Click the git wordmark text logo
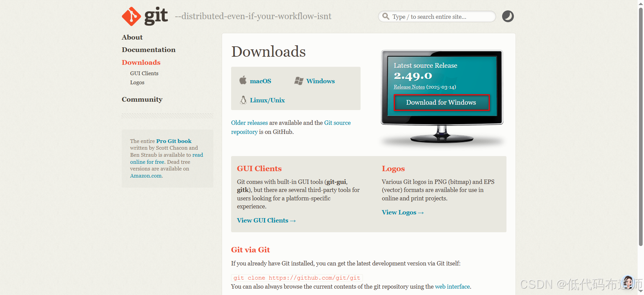The image size is (644, 295). (x=156, y=16)
